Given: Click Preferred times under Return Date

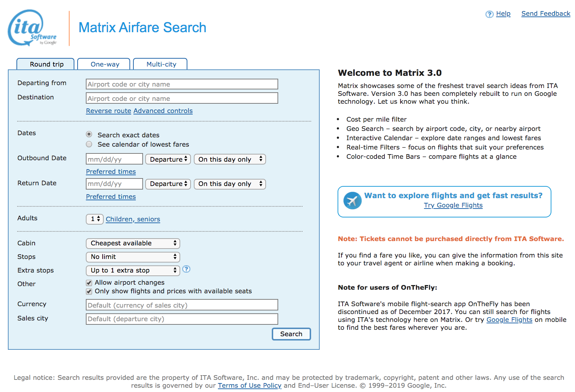Looking at the screenshot, I should [111, 197].
